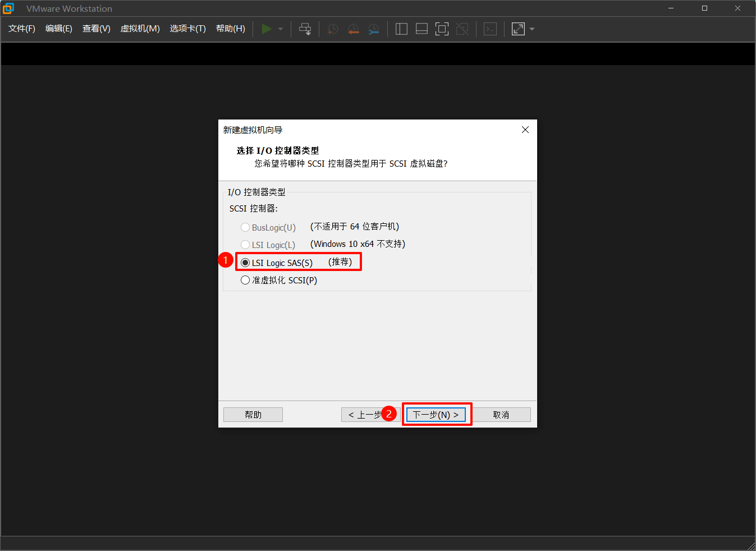Open the Full Screen stretch dropdown arrow
756x551 pixels.
[532, 29]
